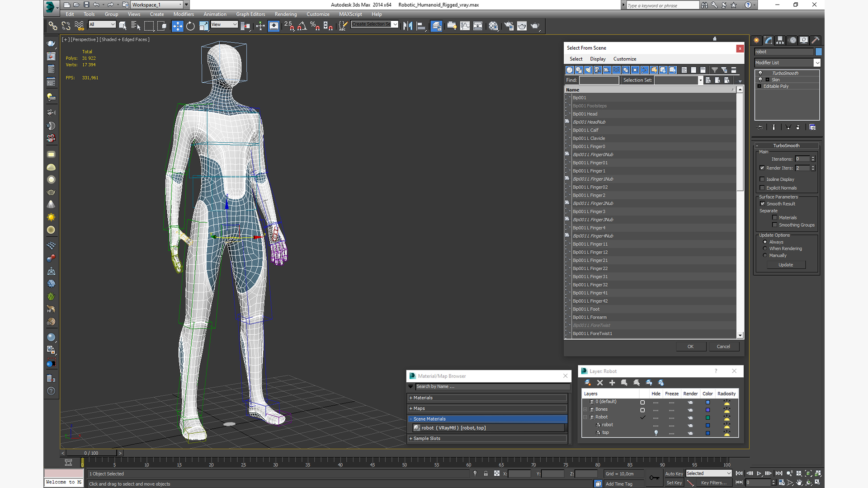The width and height of the screenshot is (868, 488).
Task: Collapse the Robot layer tree node
Action: [x=585, y=417]
